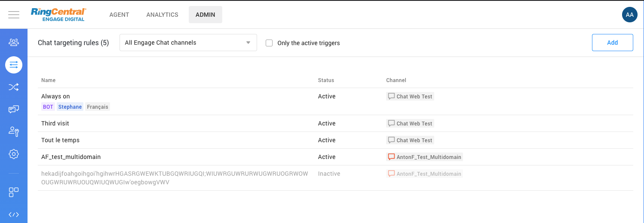Click AntonF_Test_Multidomain in the Active row
This screenshot has width=644, height=223.
(429, 157)
